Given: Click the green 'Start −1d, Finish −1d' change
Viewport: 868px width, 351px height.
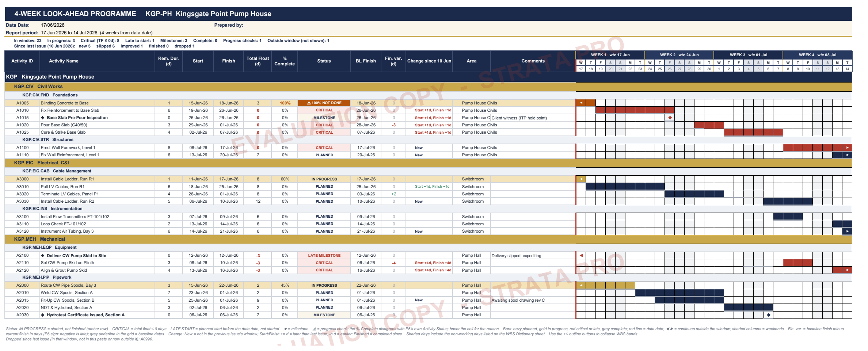Looking at the screenshot, I should (x=432, y=187).
